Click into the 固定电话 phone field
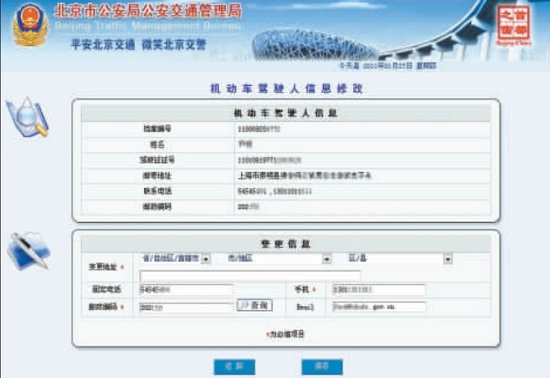This screenshot has width=550, height=378. [186, 290]
